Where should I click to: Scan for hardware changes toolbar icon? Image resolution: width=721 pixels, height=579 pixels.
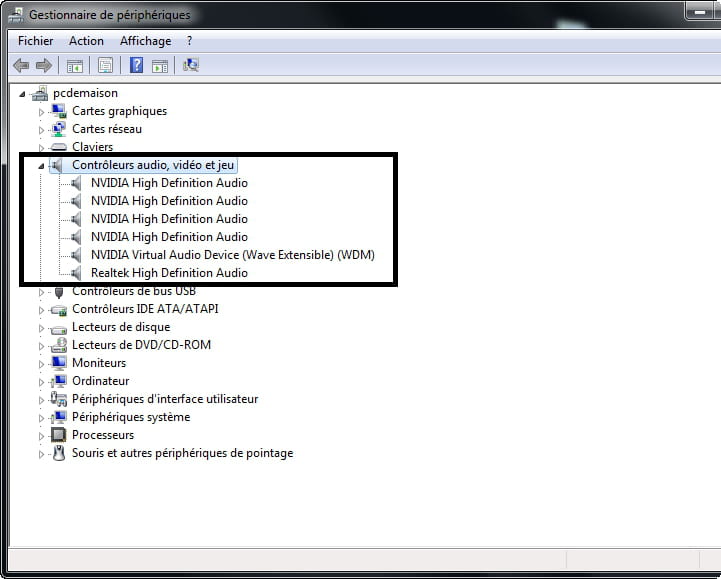pos(191,65)
